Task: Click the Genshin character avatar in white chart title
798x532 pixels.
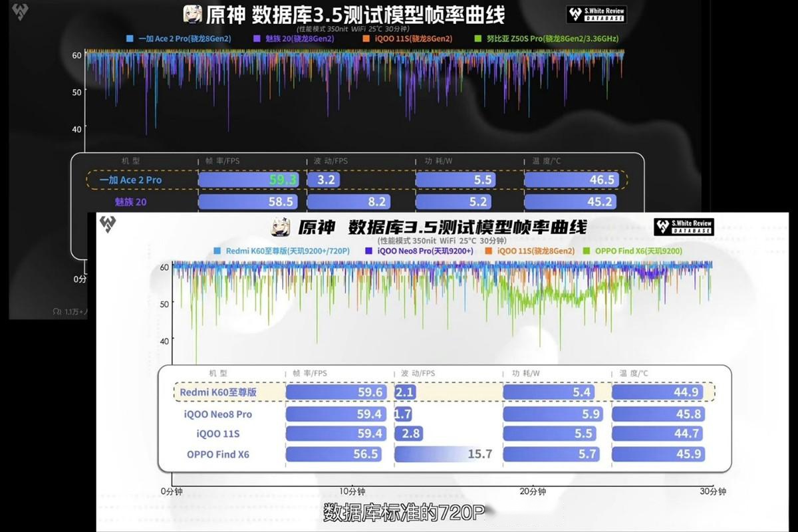Action: click(281, 227)
